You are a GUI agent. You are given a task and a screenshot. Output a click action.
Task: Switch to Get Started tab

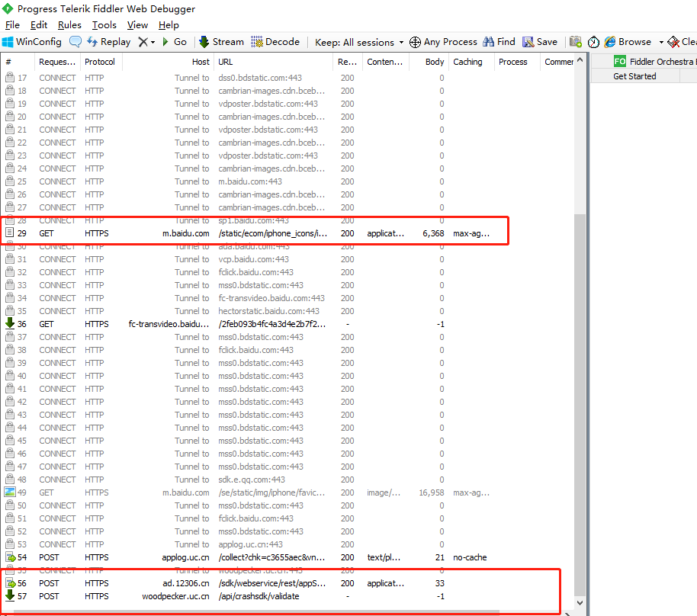pyautogui.click(x=634, y=76)
